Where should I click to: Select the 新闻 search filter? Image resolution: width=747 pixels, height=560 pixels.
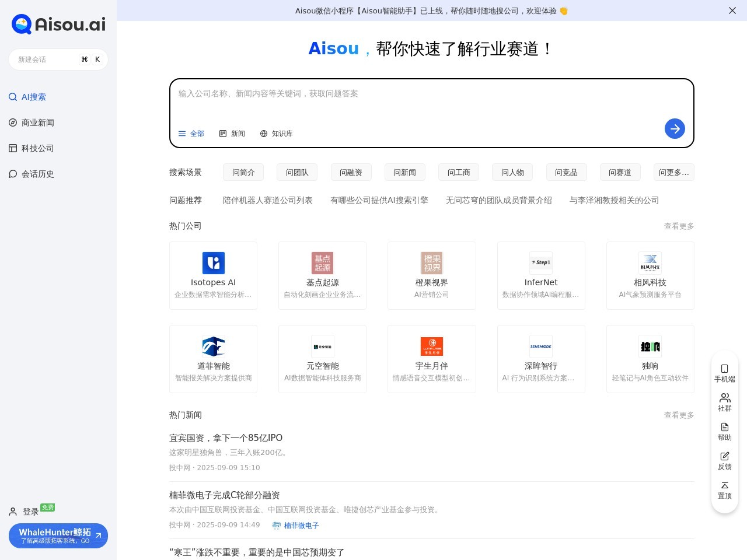click(232, 134)
